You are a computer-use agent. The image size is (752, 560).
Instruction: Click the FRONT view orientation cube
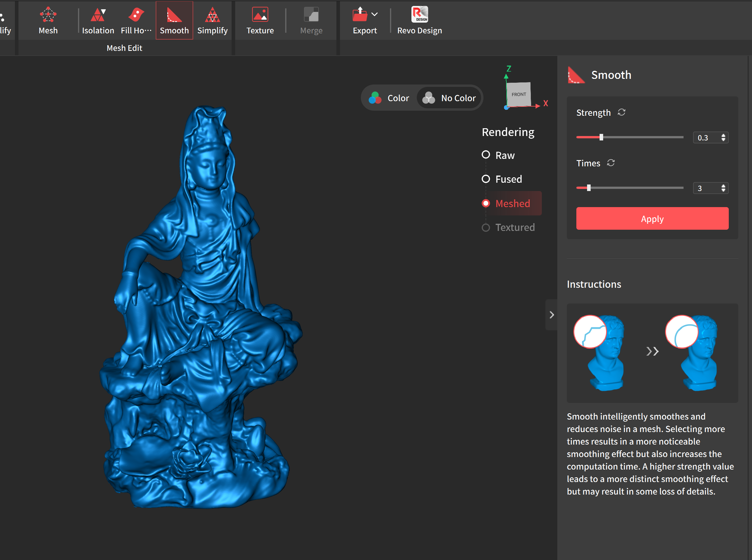click(519, 94)
